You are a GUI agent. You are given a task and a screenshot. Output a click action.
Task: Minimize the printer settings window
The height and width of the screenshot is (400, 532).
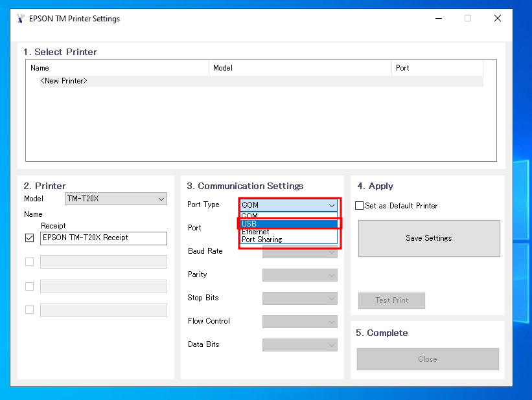click(x=438, y=19)
